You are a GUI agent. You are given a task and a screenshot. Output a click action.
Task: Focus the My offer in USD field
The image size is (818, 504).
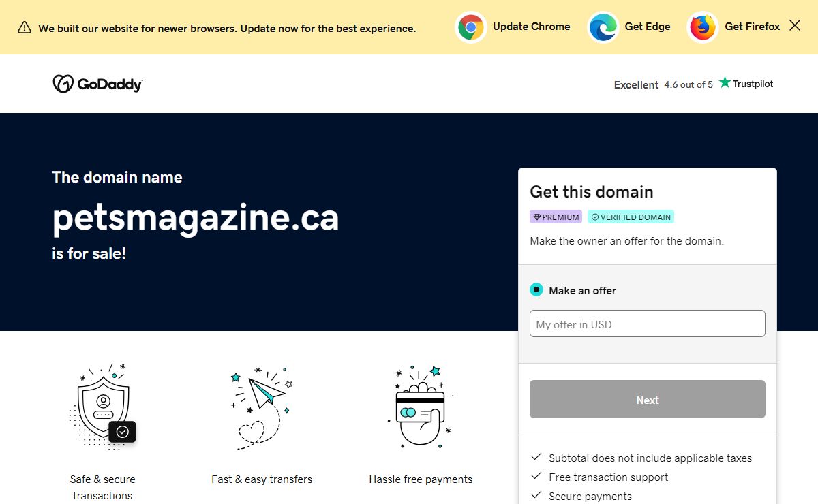[x=648, y=324]
